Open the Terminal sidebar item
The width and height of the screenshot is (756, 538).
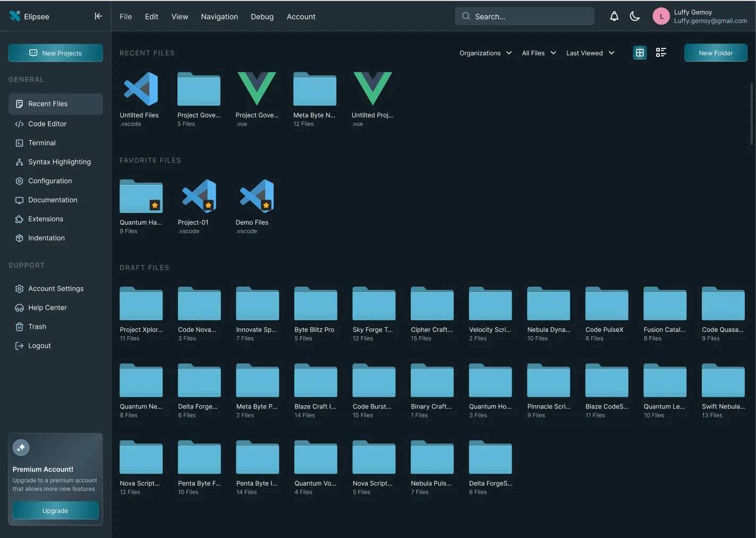click(42, 143)
